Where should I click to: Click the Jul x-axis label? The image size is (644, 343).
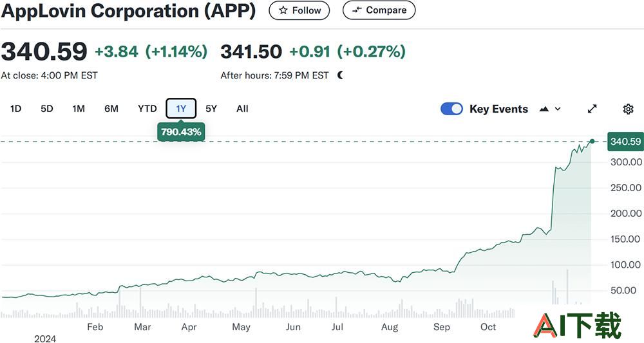click(337, 327)
